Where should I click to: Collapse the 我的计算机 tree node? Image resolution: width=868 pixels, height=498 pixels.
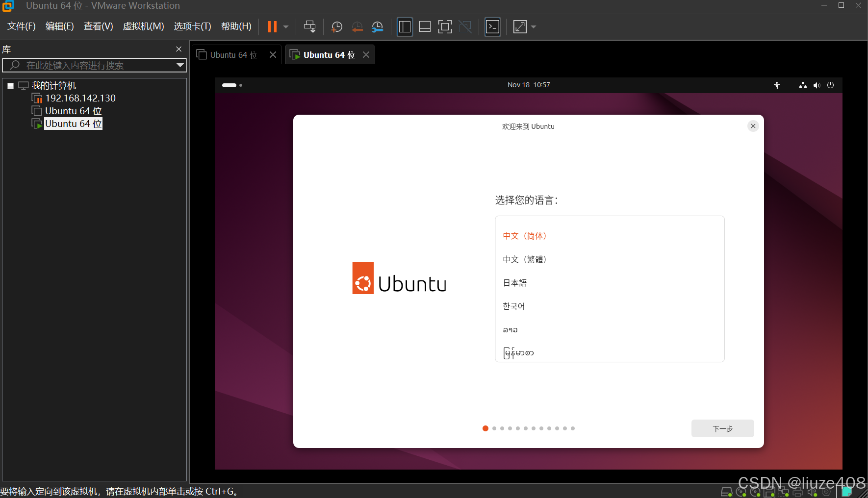click(10, 86)
